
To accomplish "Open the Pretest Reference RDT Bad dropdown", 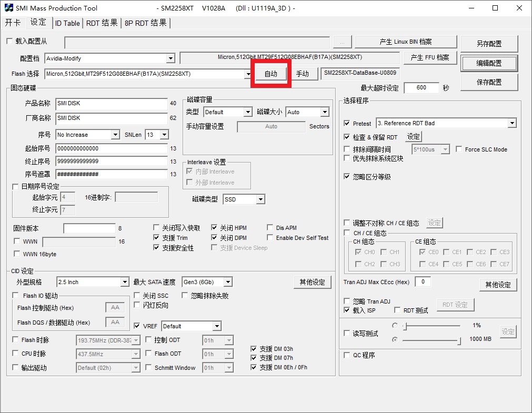I will point(512,123).
